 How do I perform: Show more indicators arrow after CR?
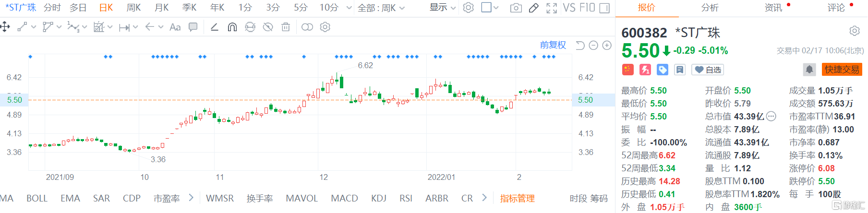[484, 198]
